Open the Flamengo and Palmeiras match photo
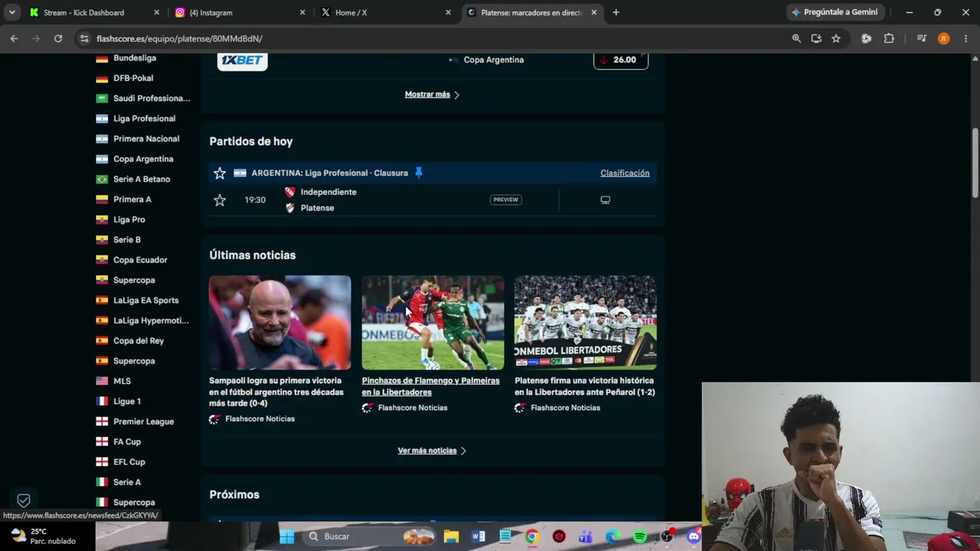 [433, 323]
